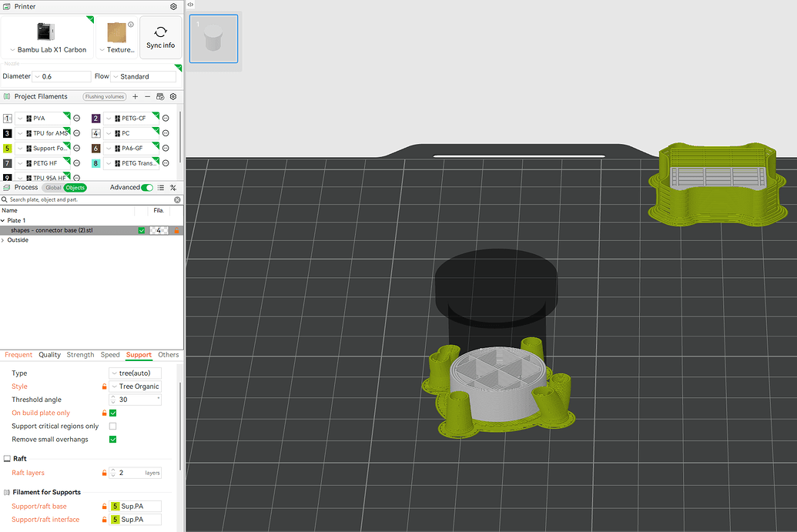Switch to the Quality tab
Image resolution: width=797 pixels, height=532 pixels.
click(50, 355)
